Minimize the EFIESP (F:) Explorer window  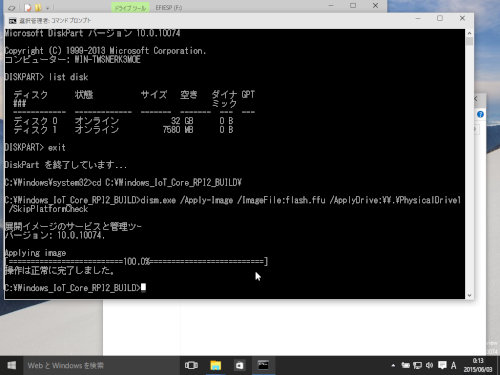coord(331,6)
